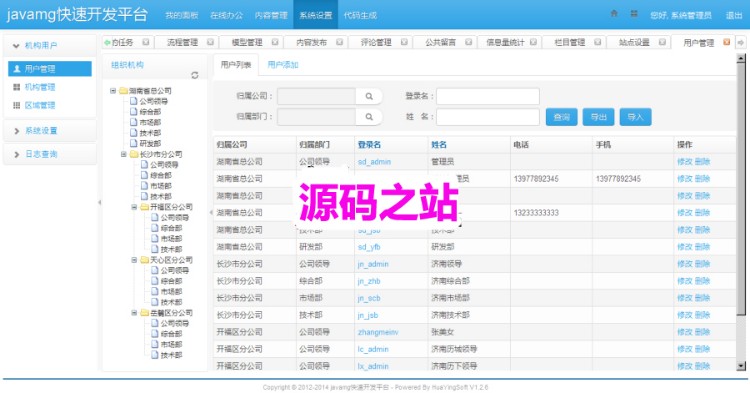The width and height of the screenshot is (750, 393).
Task: Switch to the 用户列表 tab
Action: pyautogui.click(x=236, y=65)
